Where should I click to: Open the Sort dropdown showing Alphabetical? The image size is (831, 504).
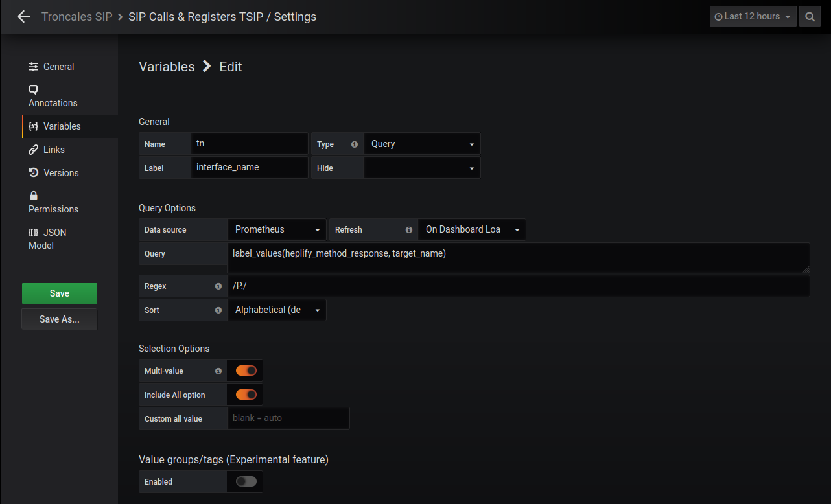point(277,310)
